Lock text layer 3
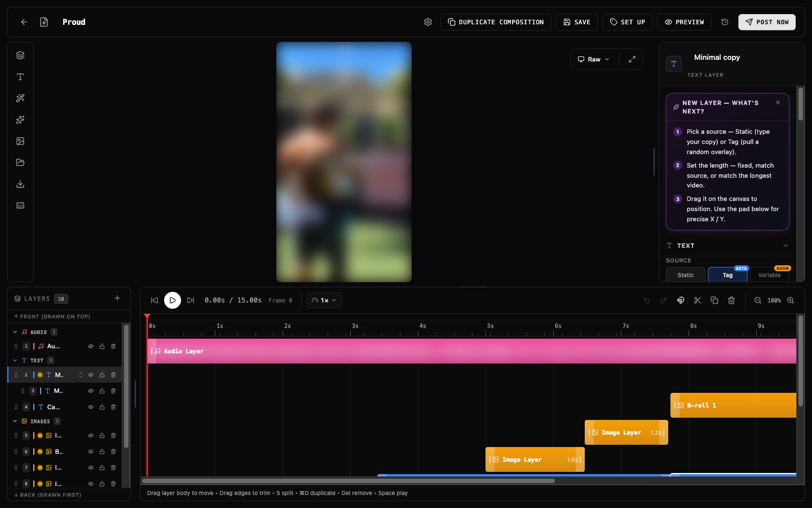This screenshot has height=508, width=812. coord(102,391)
